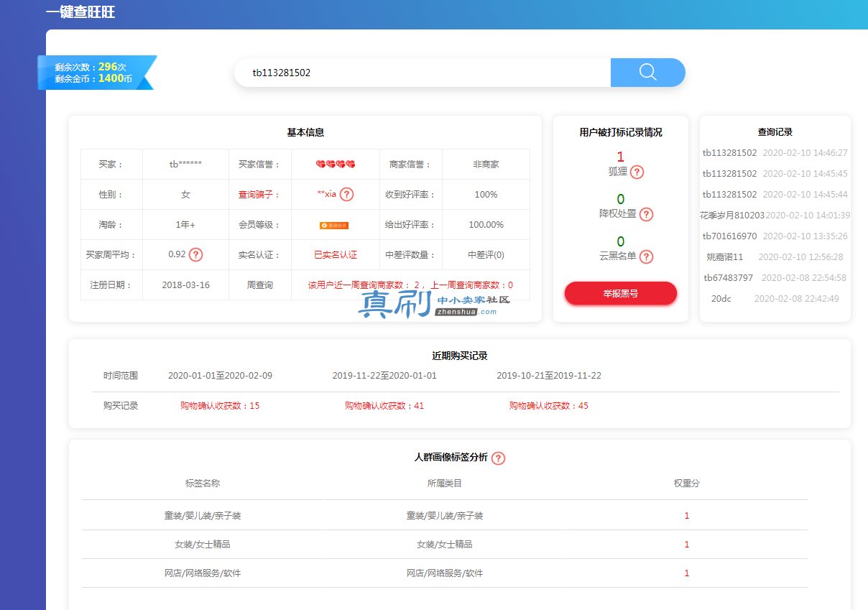This screenshot has width=868, height=610.
Task: Open help icon next to 云黑名单
Action: (x=646, y=257)
